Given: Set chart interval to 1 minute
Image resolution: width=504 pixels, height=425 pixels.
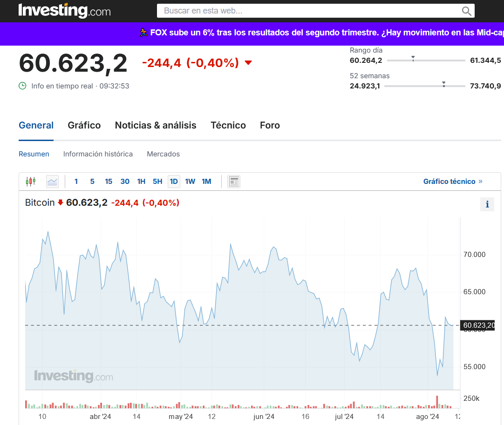Looking at the screenshot, I should click(x=76, y=182).
